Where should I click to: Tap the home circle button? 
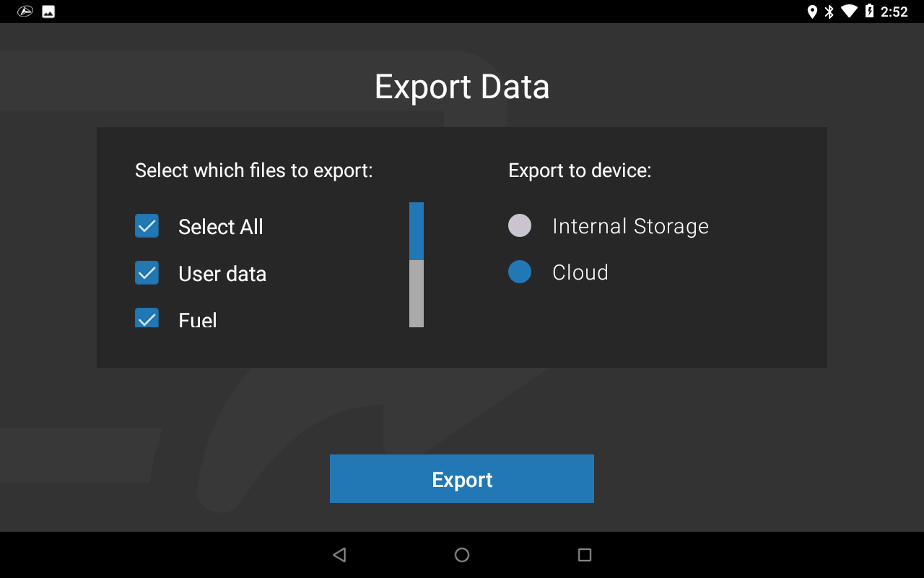click(x=461, y=554)
